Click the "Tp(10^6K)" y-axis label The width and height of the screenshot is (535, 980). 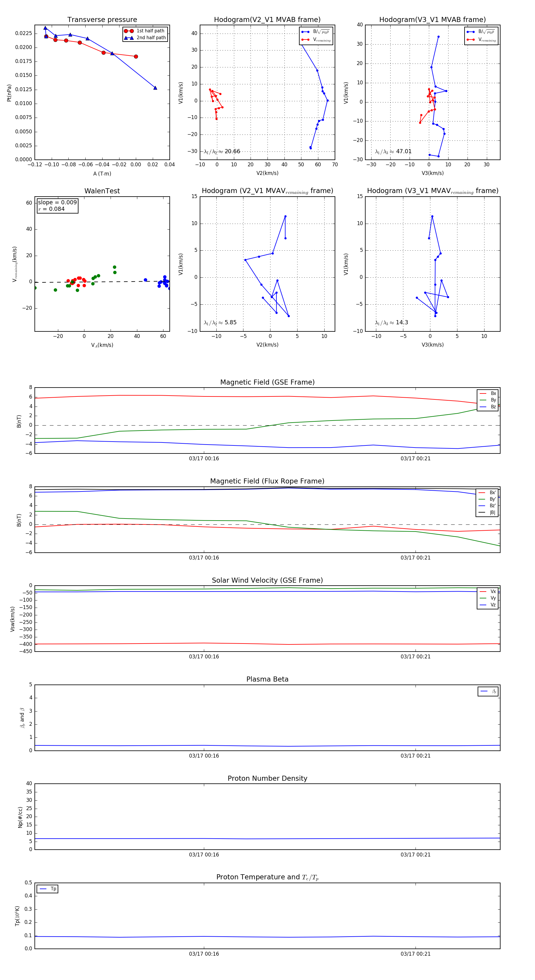click(x=17, y=916)
